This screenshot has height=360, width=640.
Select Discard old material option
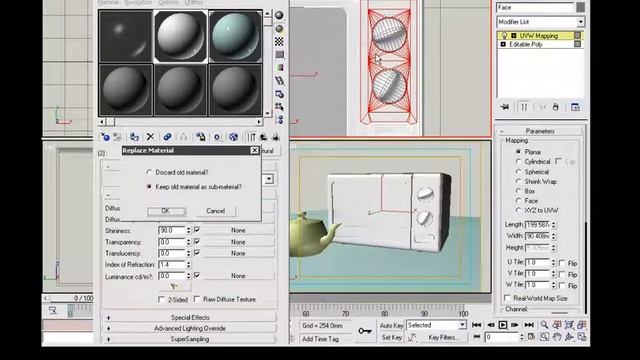tap(149, 172)
